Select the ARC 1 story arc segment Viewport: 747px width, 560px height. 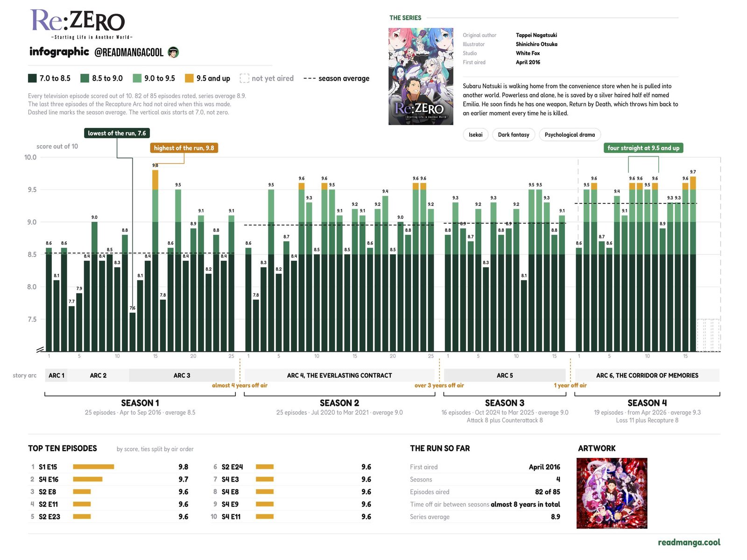pos(56,375)
